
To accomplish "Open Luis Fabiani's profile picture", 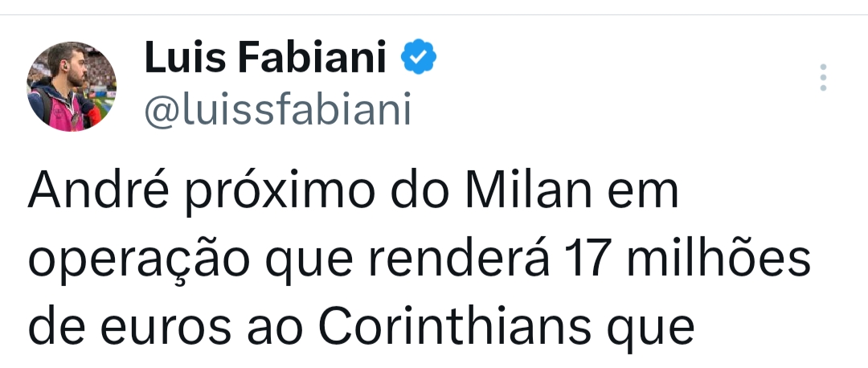I will click(72, 87).
